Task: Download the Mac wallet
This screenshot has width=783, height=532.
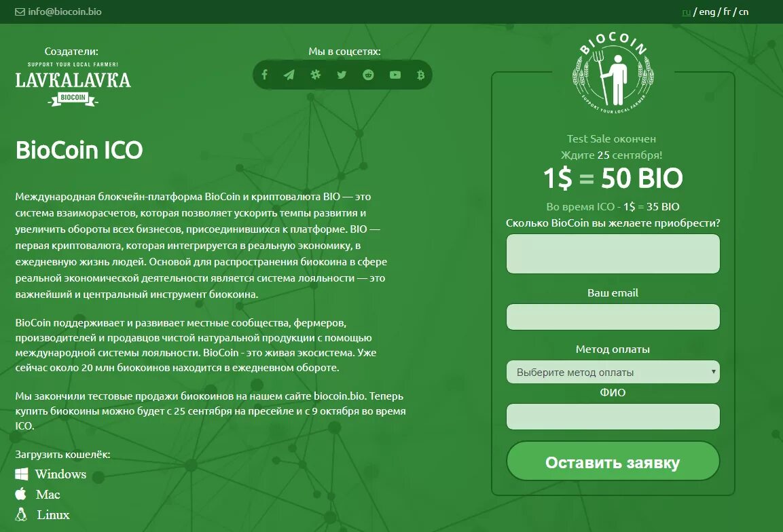Action: 48,494
